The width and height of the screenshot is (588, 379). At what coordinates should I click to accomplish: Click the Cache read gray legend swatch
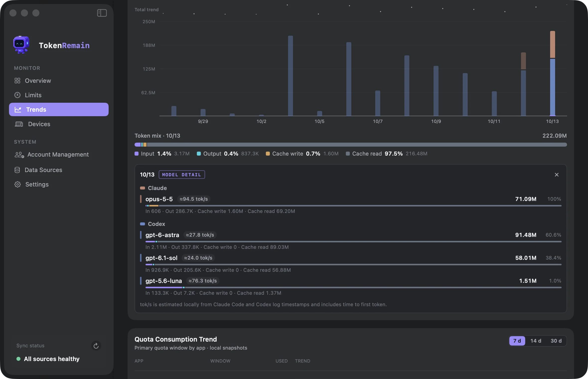pyautogui.click(x=348, y=154)
